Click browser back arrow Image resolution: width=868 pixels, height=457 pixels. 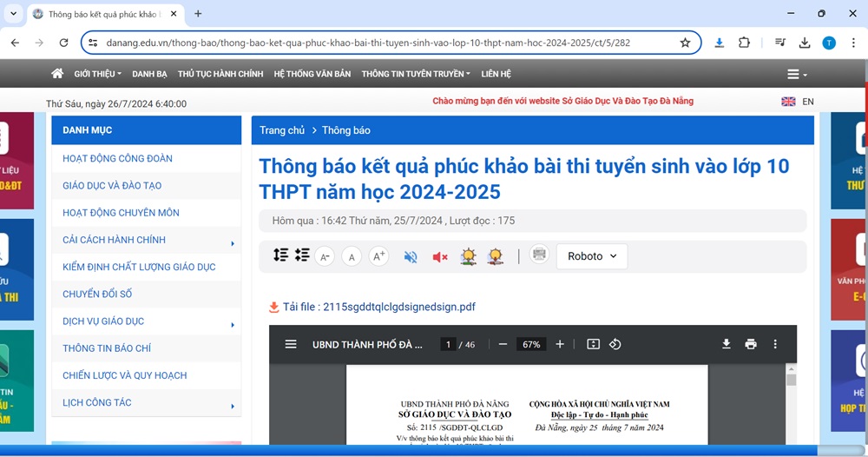coord(15,43)
